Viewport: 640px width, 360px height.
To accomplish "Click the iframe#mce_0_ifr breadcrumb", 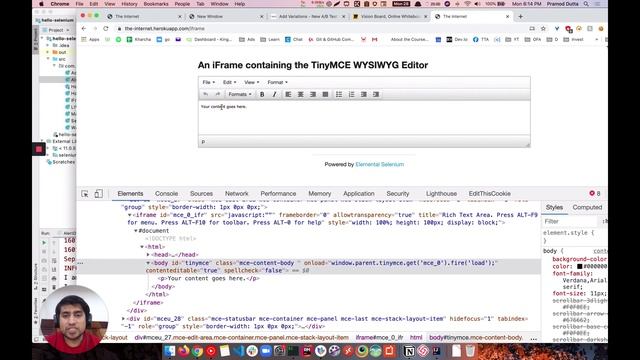I will point(380,338).
